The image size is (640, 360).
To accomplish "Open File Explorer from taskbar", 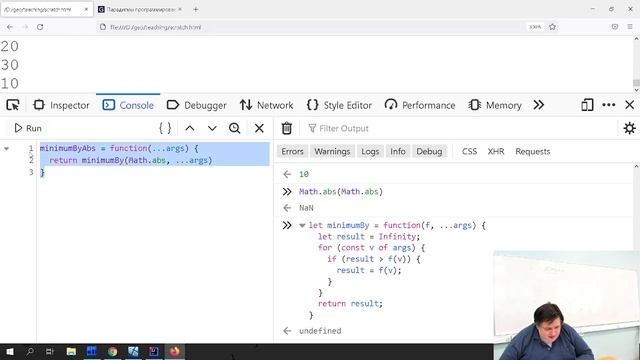I will click(71, 351).
